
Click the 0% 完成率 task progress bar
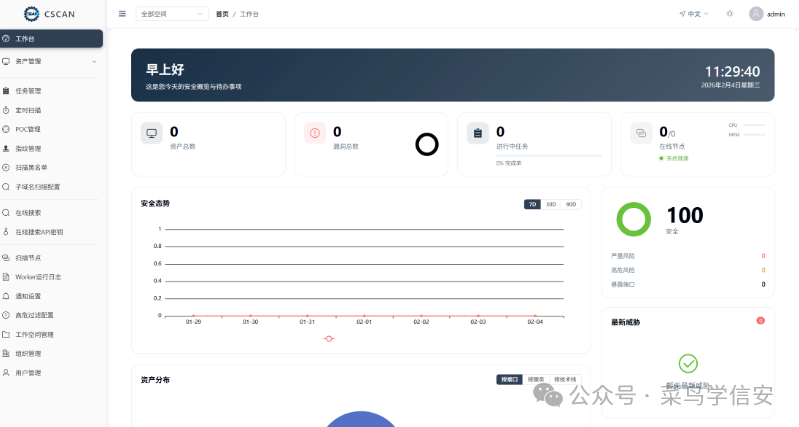pos(549,155)
